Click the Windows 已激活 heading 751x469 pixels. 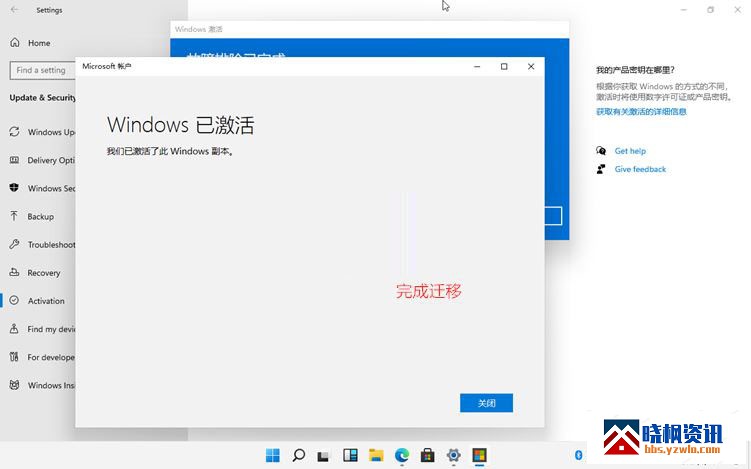pos(181,125)
